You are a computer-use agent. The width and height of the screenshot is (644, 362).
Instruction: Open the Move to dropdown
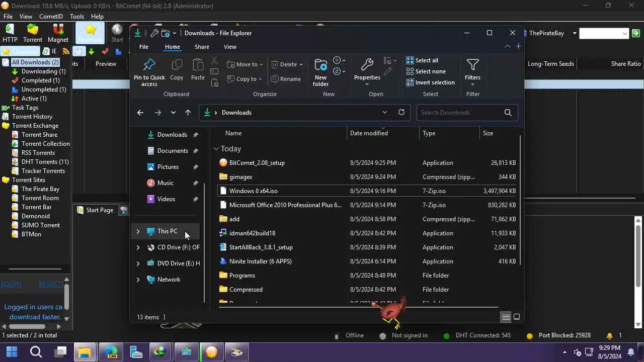pyautogui.click(x=245, y=64)
